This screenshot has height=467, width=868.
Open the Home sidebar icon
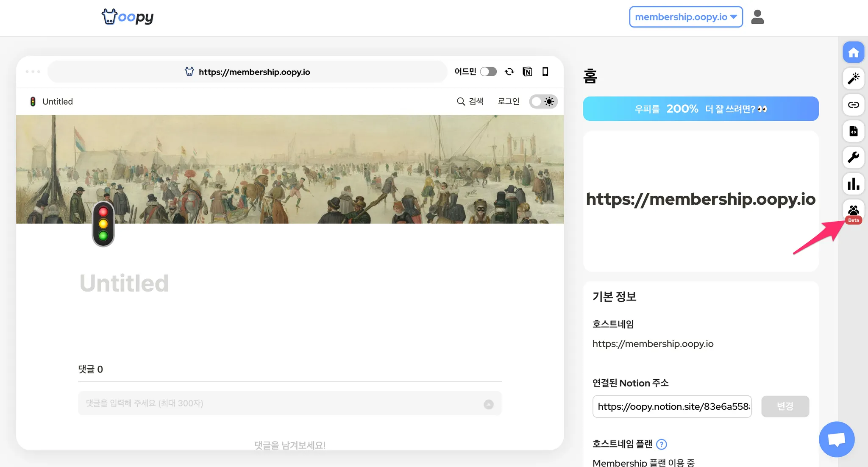click(x=853, y=53)
